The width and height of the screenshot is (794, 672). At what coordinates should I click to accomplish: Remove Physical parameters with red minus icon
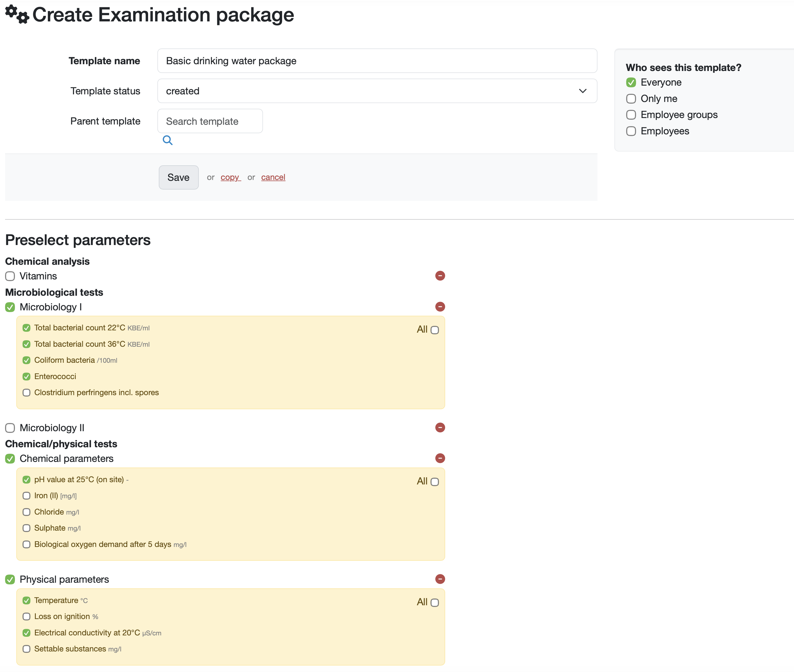(440, 579)
